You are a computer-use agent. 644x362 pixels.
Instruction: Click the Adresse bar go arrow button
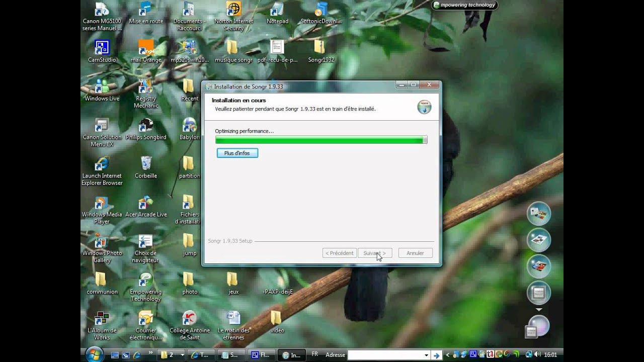point(436,355)
